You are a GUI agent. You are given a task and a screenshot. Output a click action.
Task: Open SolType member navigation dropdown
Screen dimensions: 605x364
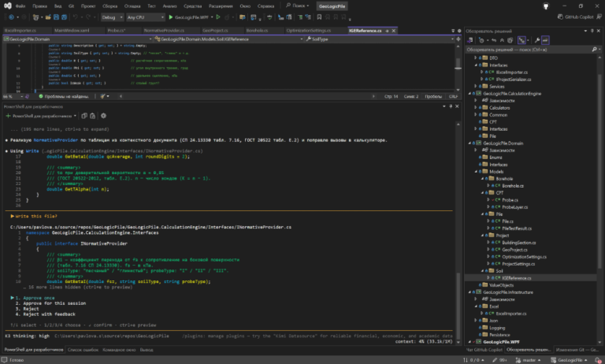380,39
